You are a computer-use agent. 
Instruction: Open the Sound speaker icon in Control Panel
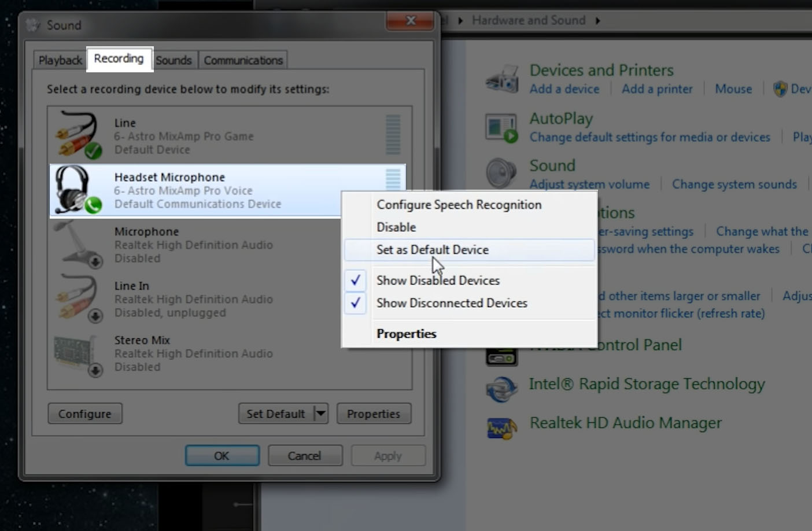pyautogui.click(x=501, y=173)
